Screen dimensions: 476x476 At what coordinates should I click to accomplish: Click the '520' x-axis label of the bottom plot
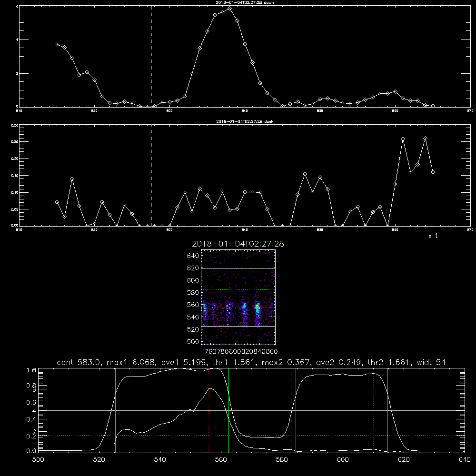click(x=99, y=460)
